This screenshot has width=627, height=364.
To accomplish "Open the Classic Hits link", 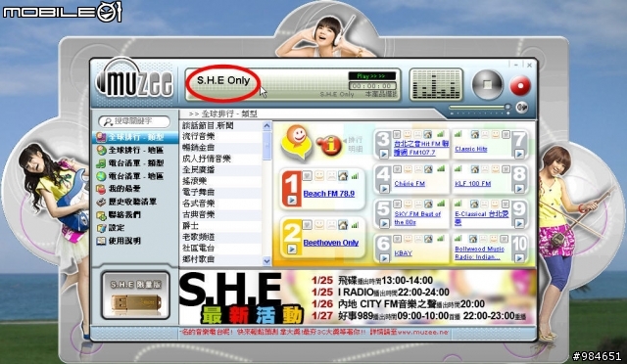I will [x=470, y=149].
